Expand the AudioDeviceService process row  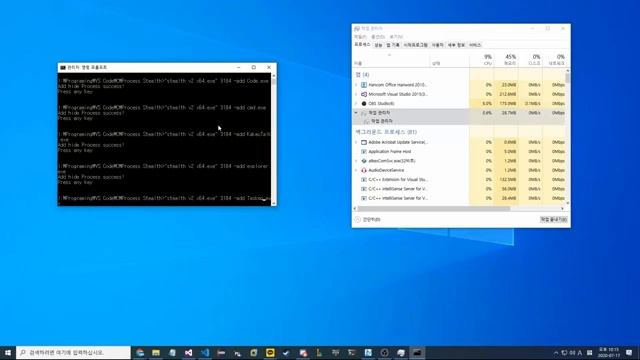tap(356, 170)
